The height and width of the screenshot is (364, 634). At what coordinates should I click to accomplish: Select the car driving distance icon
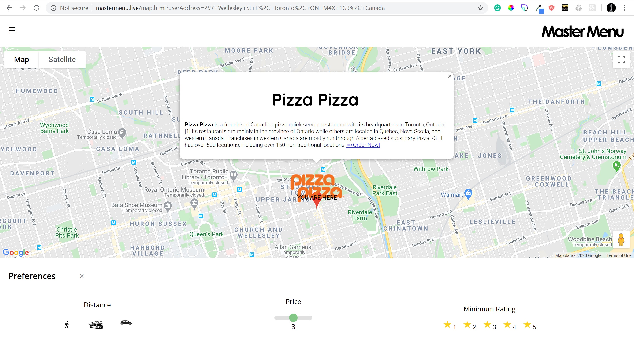click(126, 323)
